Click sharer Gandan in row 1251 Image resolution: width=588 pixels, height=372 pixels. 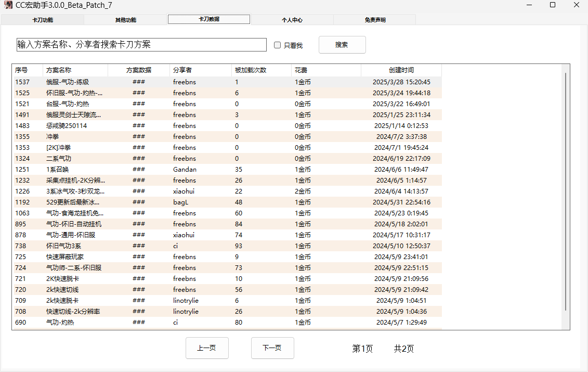pos(185,169)
